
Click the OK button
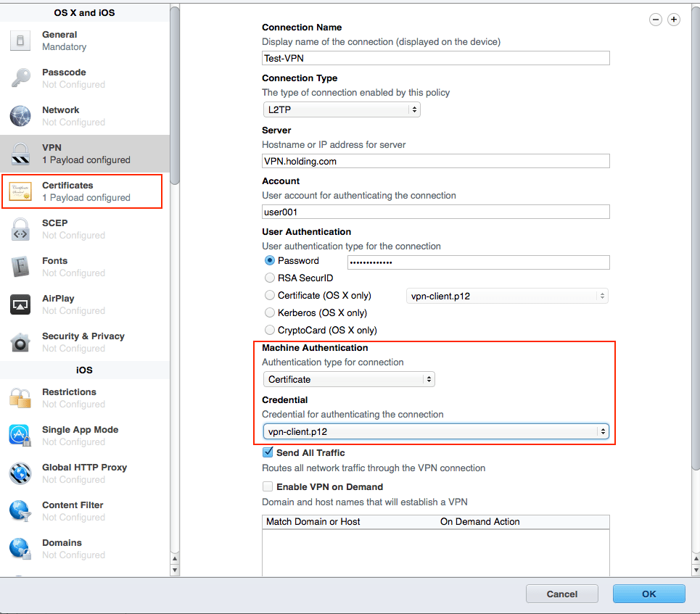(648, 593)
